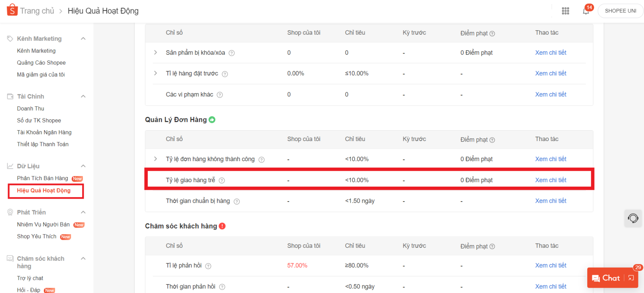Open Phân Tích Bán Hàng menu item
The width and height of the screenshot is (644, 293).
(42, 178)
